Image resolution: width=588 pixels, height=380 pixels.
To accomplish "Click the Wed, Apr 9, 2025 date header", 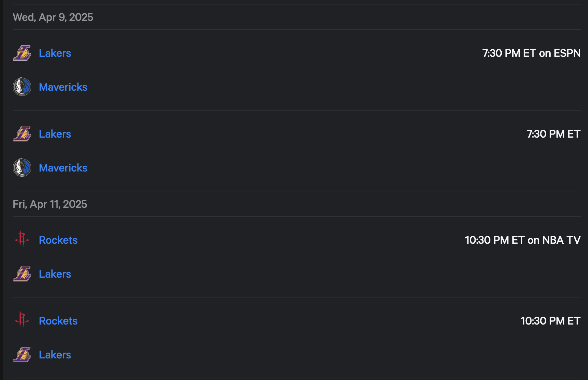I will (53, 17).
